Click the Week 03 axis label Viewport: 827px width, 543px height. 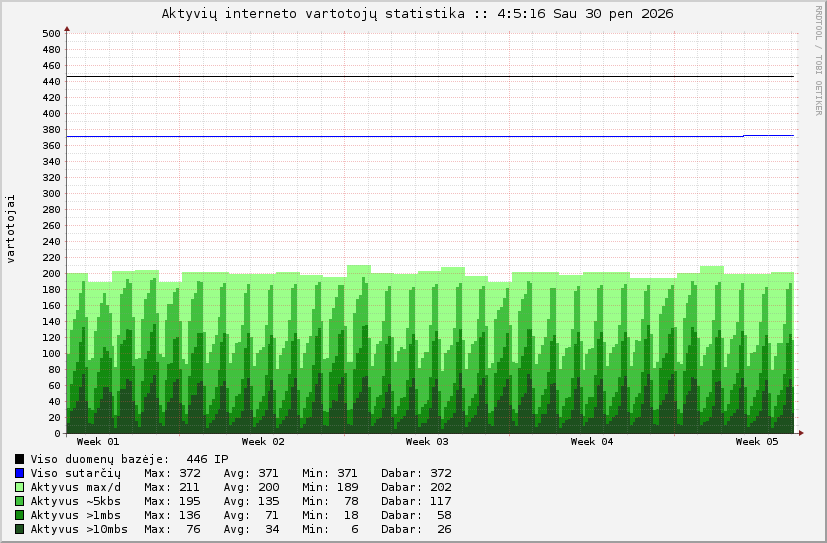point(427,442)
